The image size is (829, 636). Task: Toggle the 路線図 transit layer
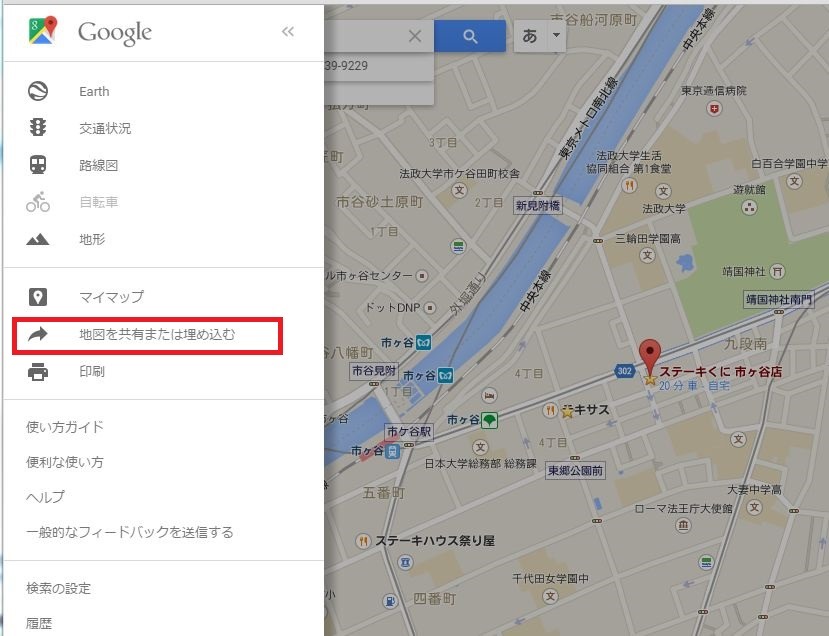pos(98,165)
